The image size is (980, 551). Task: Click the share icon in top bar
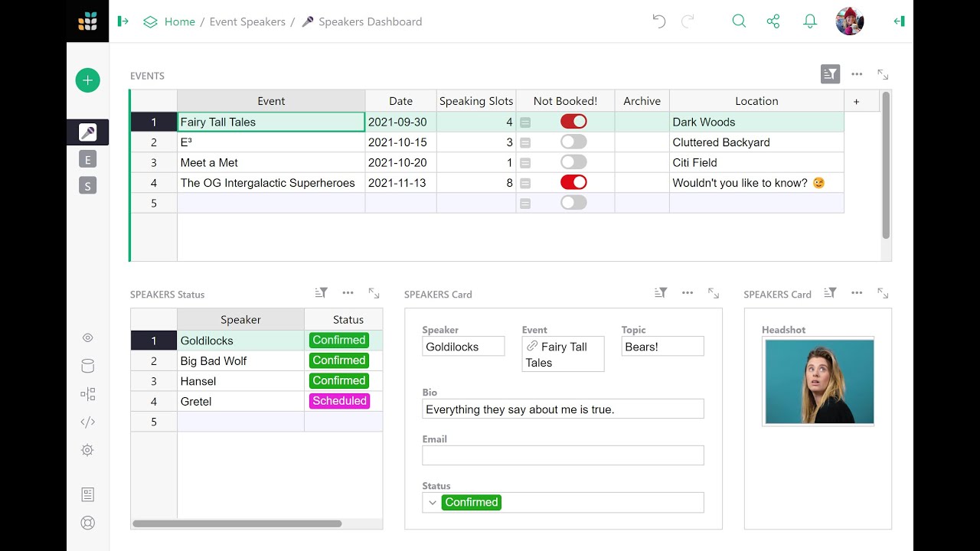click(773, 21)
